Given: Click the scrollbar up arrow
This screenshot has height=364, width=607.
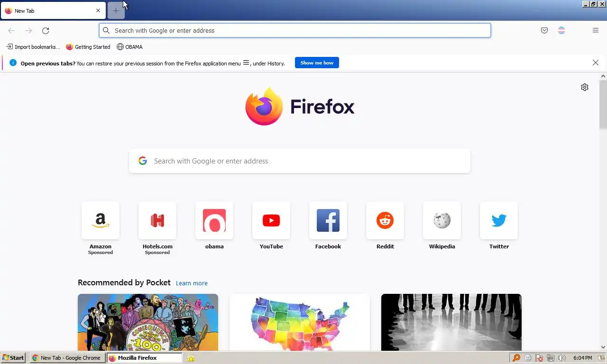Looking at the screenshot, I should [x=603, y=76].
